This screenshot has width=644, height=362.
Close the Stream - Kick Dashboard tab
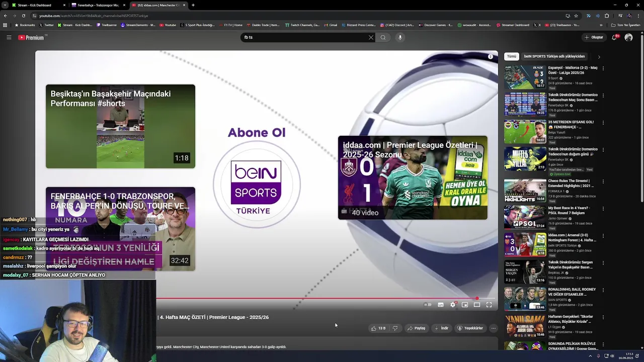[64, 5]
